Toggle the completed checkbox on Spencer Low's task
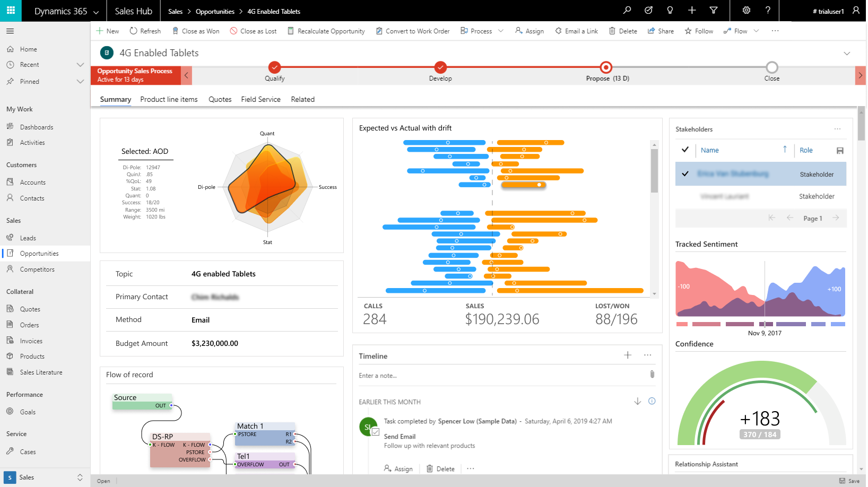Screen dimensions: 868x487 pos(375,431)
